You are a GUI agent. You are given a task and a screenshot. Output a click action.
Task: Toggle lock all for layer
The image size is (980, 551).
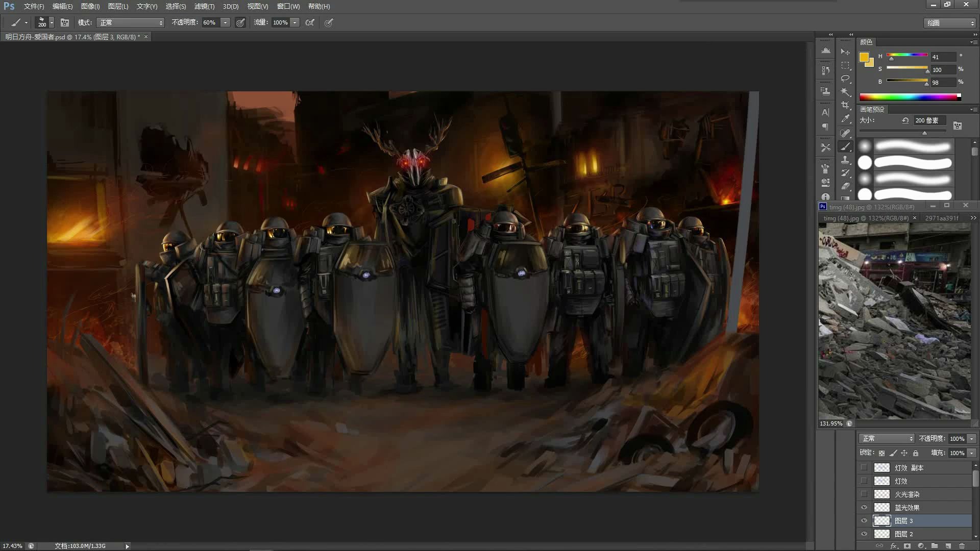(916, 453)
